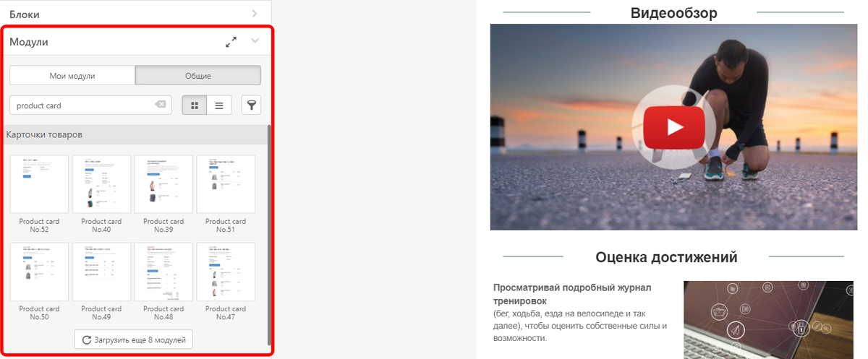Clear the product card search text
Screen dimensions: 868x359
pyautogui.click(x=160, y=105)
